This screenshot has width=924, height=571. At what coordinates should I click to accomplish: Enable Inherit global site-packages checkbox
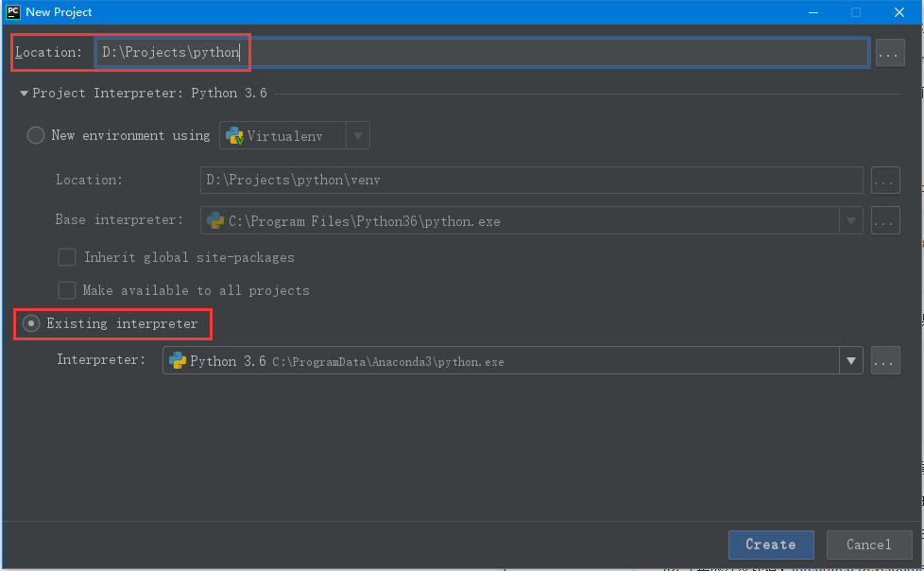tap(67, 257)
